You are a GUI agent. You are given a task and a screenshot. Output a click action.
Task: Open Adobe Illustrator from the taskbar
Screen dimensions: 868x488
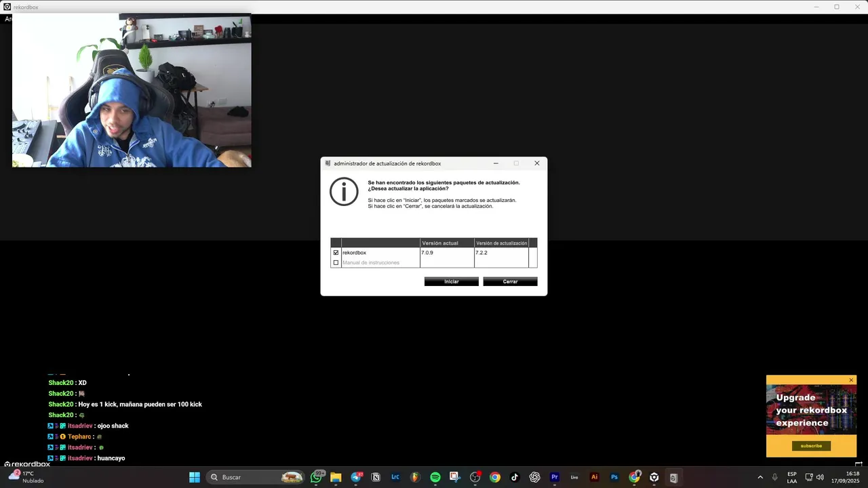(x=595, y=477)
